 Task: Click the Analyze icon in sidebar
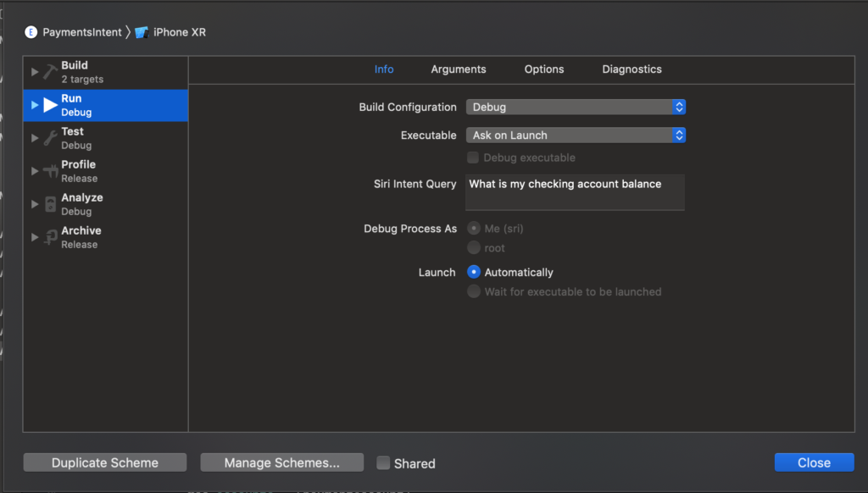[50, 204]
